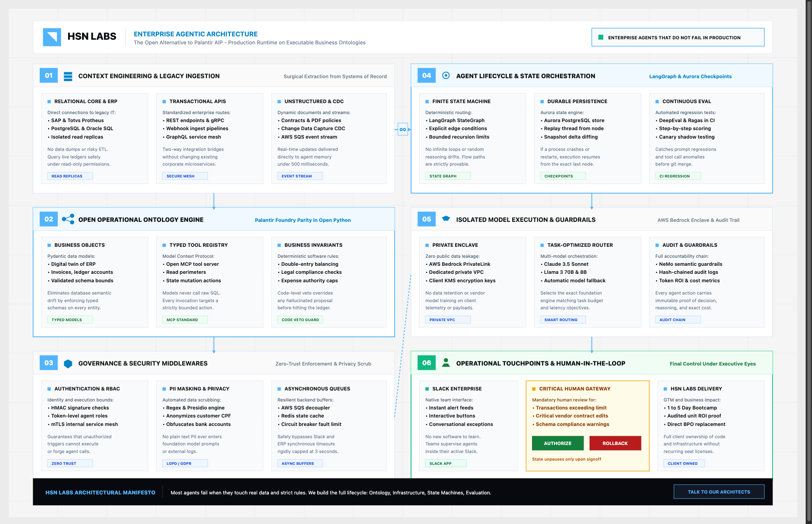Click the target circle icon beside Agent Lifecycle
This screenshot has height=524, width=812.
coord(446,75)
